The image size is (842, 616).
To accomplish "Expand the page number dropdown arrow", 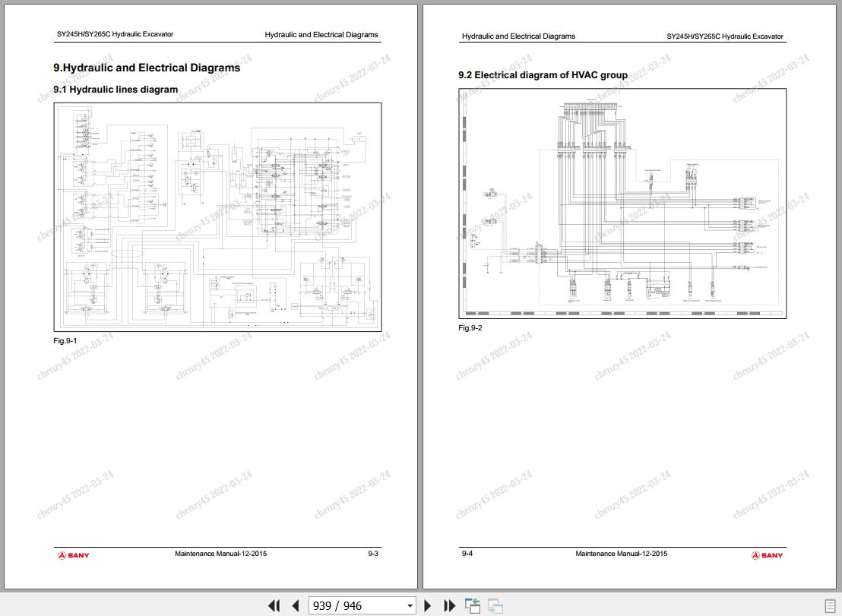I will tap(410, 606).
